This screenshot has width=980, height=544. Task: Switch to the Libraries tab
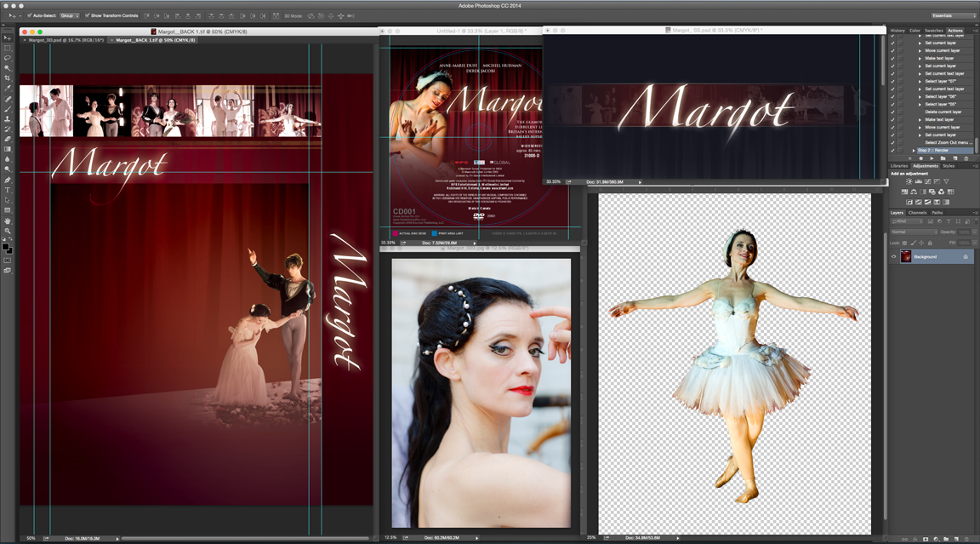[x=899, y=166]
